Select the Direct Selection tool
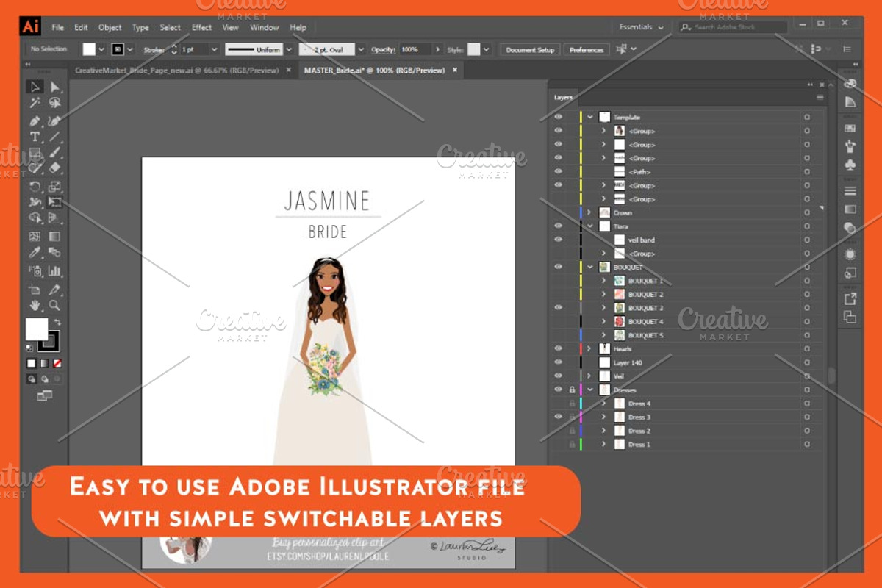 [55, 87]
